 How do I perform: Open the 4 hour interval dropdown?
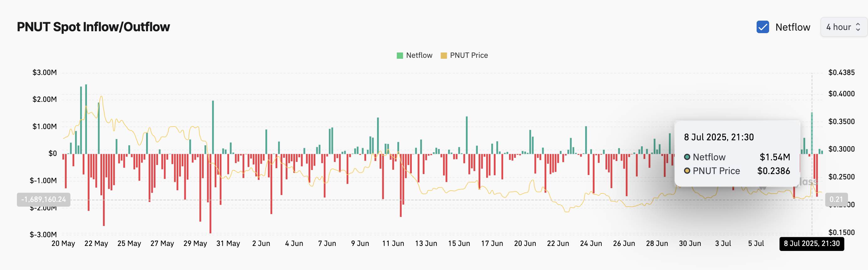click(x=843, y=27)
